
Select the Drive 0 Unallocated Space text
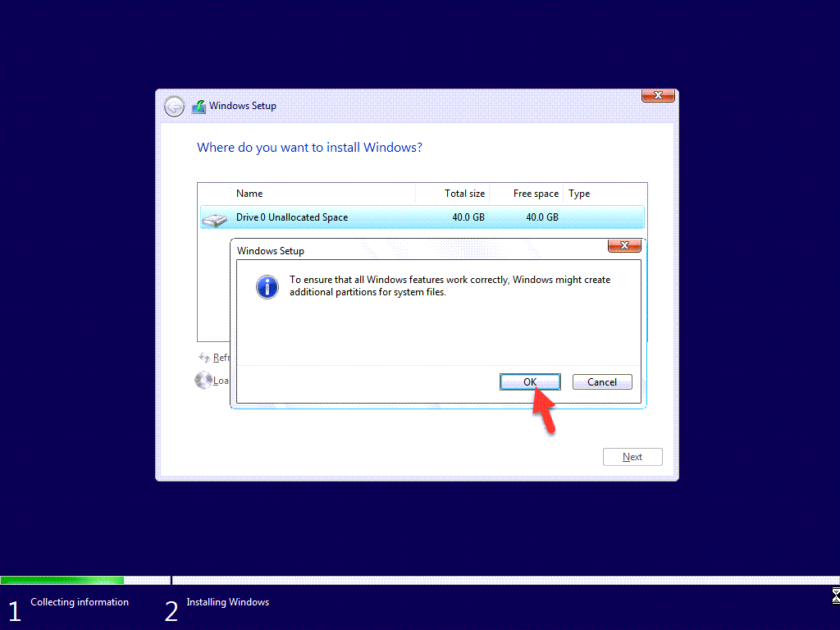tap(292, 217)
